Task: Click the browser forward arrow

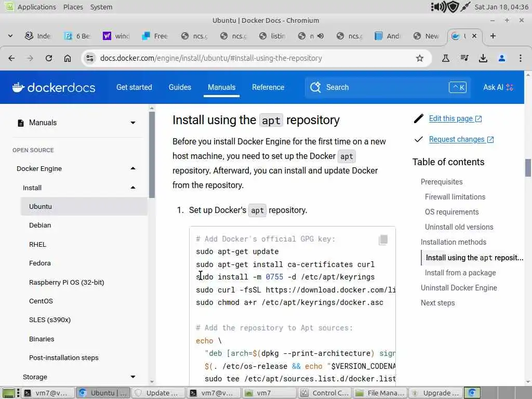Action: [30, 58]
